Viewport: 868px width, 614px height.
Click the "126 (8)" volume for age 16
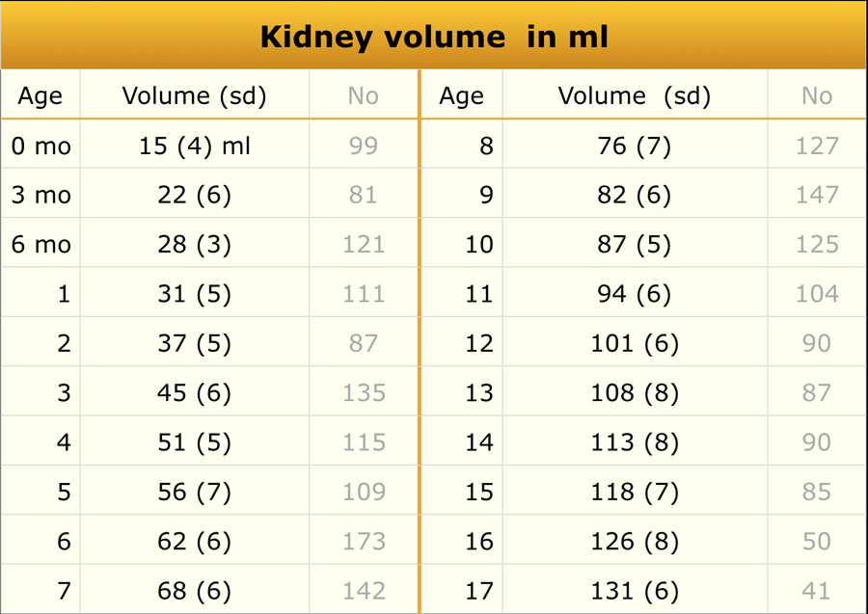[x=634, y=542]
